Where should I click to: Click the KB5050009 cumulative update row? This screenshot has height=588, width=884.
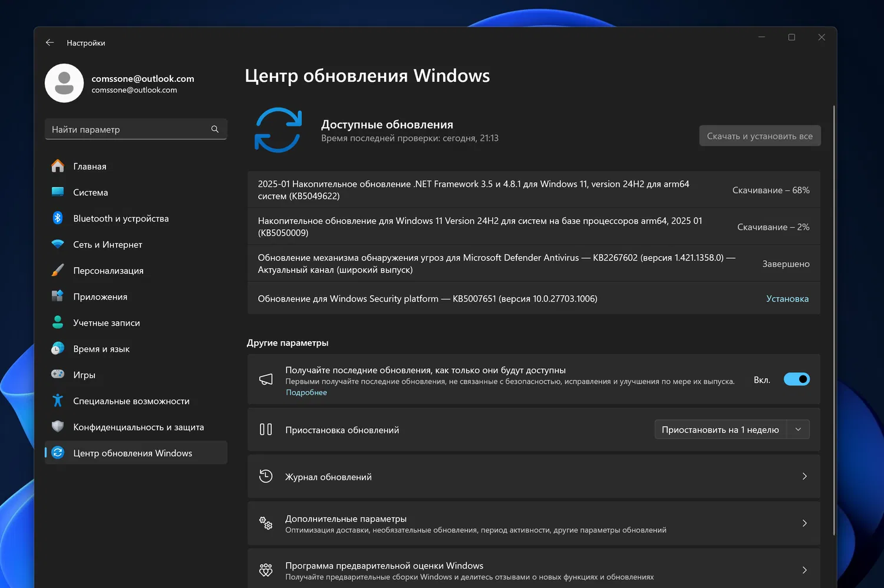point(534,227)
